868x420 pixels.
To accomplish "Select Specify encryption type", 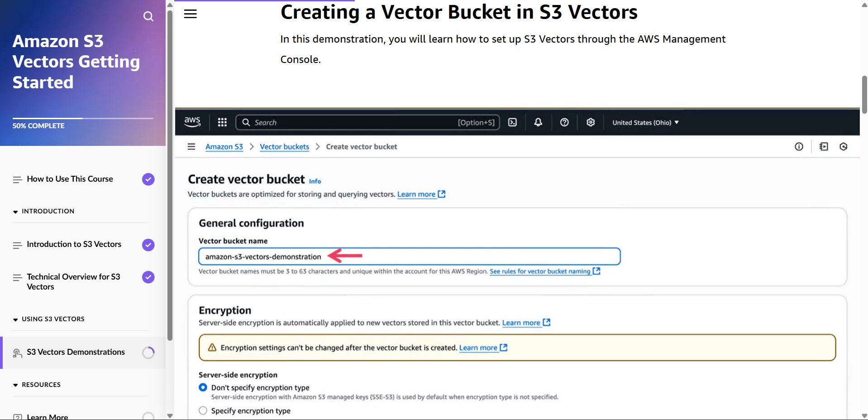I will tap(202, 410).
